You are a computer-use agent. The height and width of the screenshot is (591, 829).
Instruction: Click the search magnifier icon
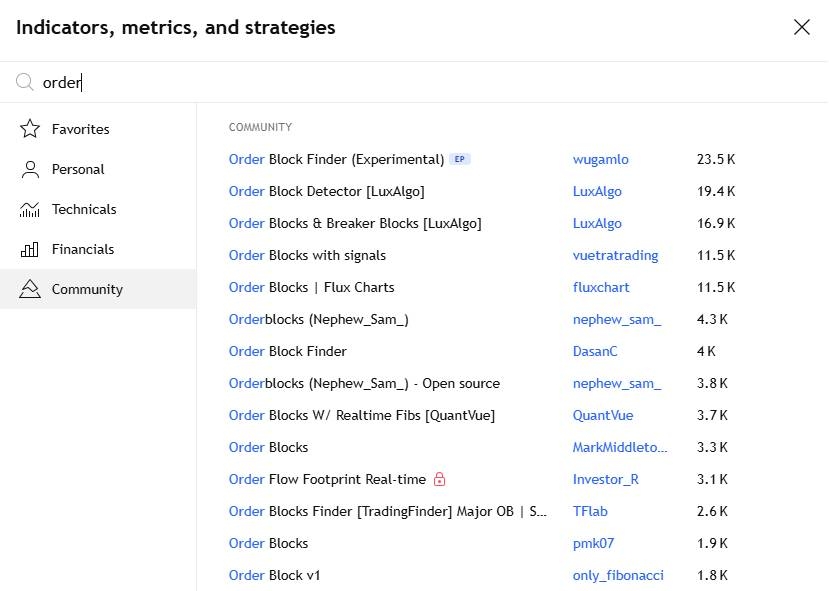click(24, 82)
